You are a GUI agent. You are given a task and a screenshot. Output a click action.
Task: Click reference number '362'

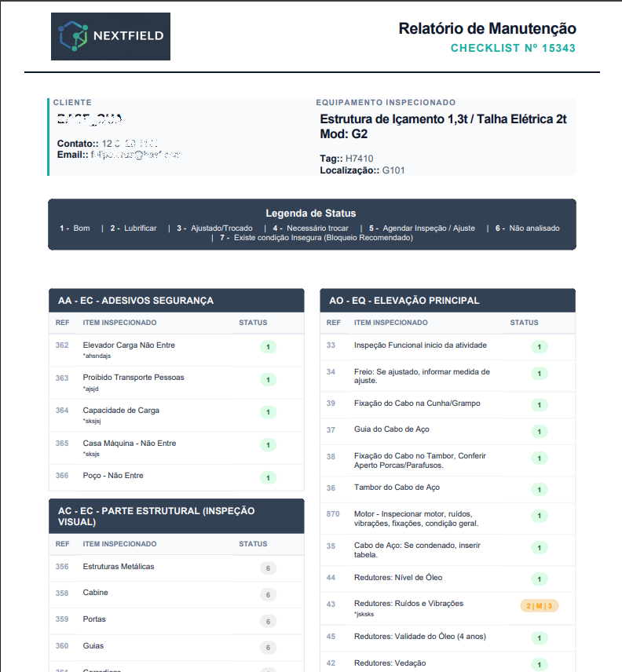pyautogui.click(x=62, y=345)
